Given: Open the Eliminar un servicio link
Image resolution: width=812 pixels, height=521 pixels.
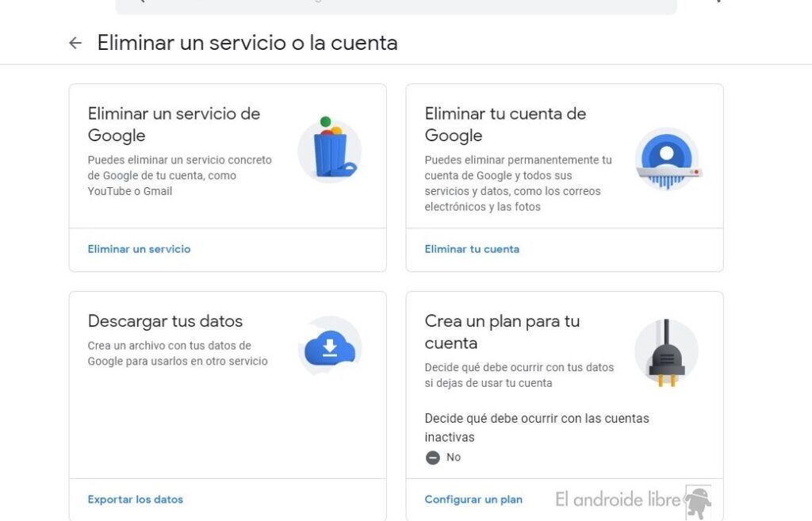Looking at the screenshot, I should tap(139, 249).
